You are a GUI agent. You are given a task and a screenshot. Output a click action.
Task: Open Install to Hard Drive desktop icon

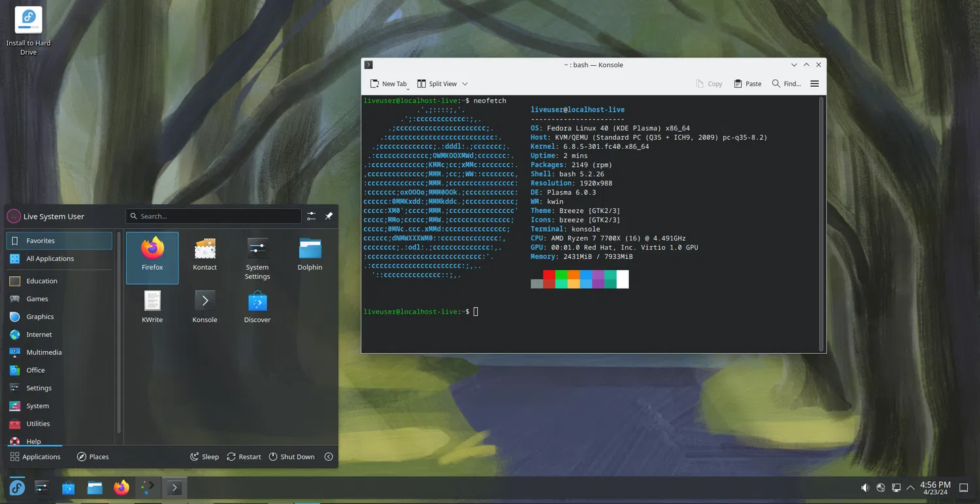(x=29, y=31)
